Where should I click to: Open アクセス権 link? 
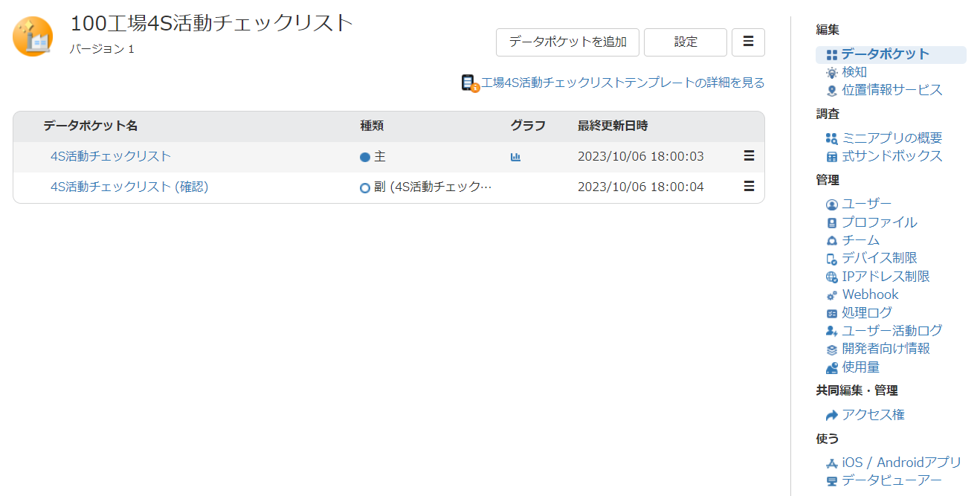pyautogui.click(x=873, y=415)
